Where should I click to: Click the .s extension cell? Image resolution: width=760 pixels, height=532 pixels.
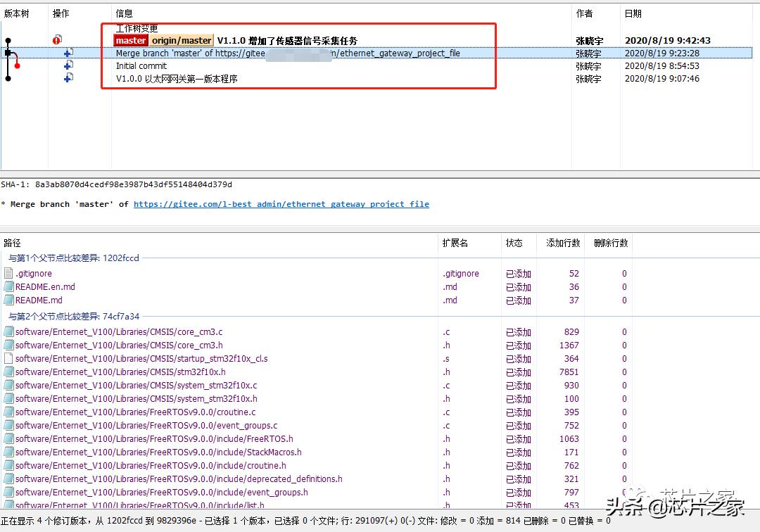pos(446,359)
